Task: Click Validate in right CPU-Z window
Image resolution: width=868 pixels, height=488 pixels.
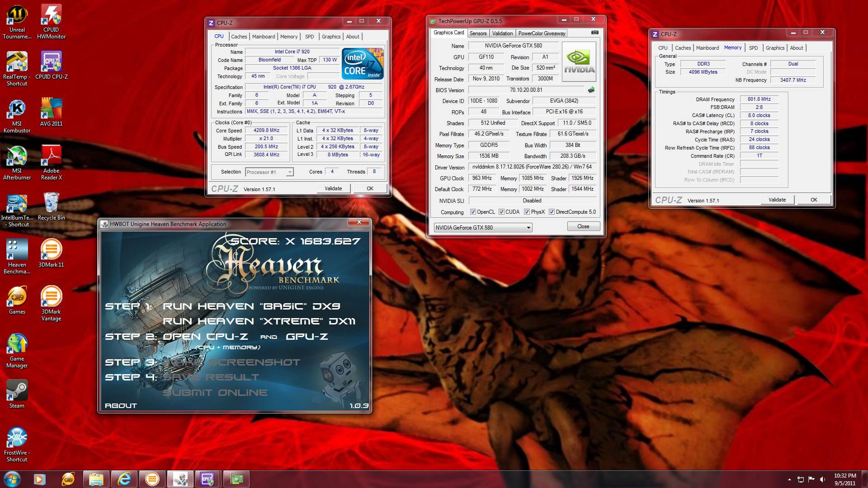Action: (777, 200)
